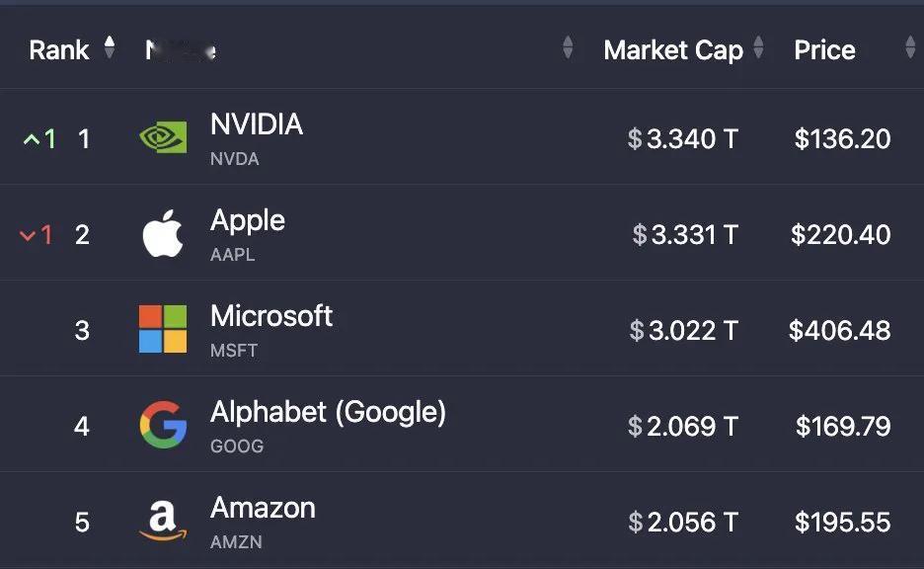Select the Price column header
This screenshot has height=569, width=924.
click(x=824, y=50)
